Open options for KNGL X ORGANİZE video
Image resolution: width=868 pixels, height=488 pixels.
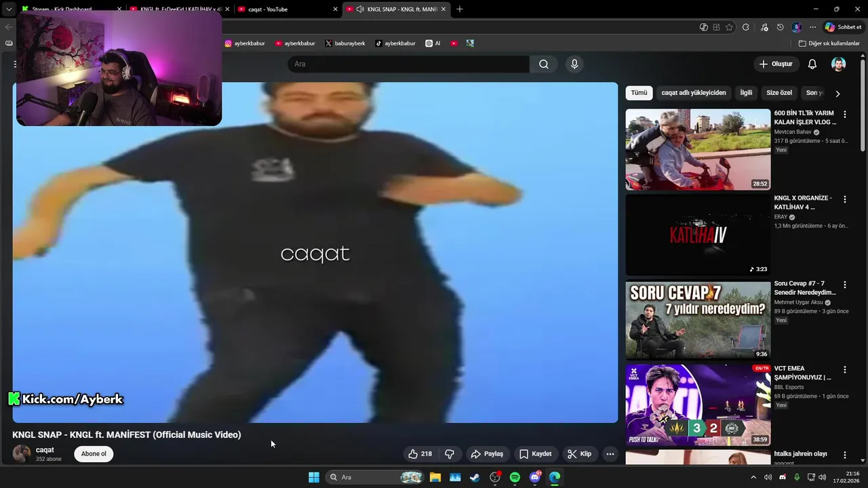845,199
